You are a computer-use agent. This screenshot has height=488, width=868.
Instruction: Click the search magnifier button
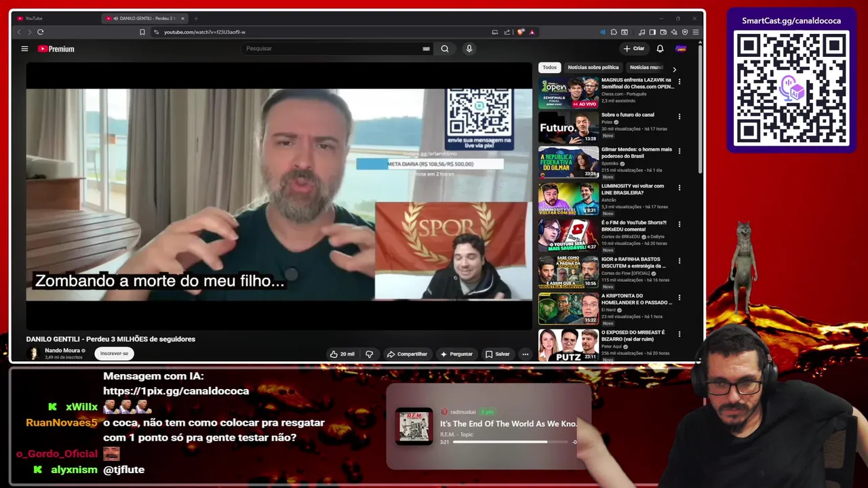point(445,49)
